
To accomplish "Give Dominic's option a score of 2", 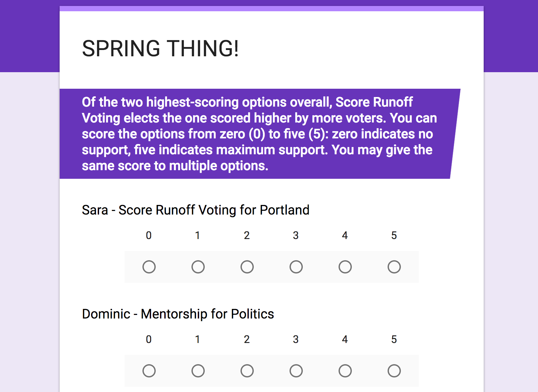I will [247, 371].
